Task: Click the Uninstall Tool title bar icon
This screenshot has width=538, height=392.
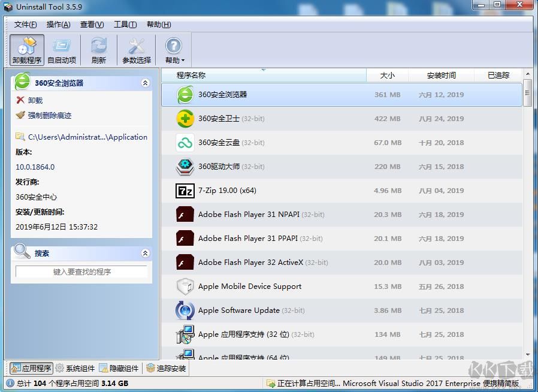Action: [8, 7]
